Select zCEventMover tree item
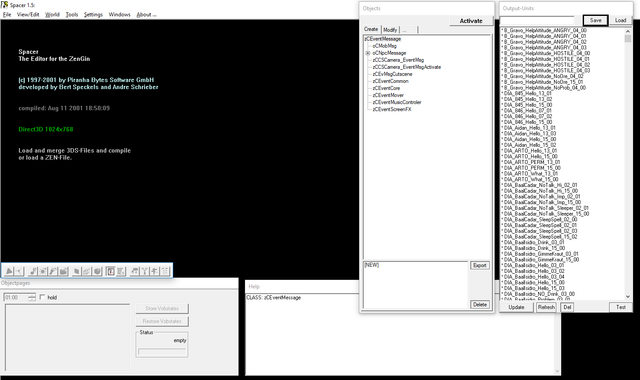640x380 pixels. click(388, 95)
